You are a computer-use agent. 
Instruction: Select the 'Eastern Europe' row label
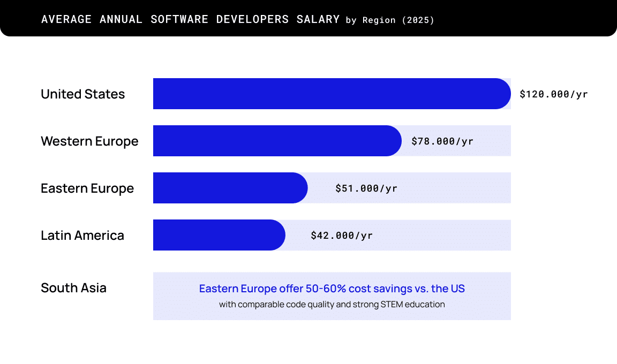[x=87, y=188]
